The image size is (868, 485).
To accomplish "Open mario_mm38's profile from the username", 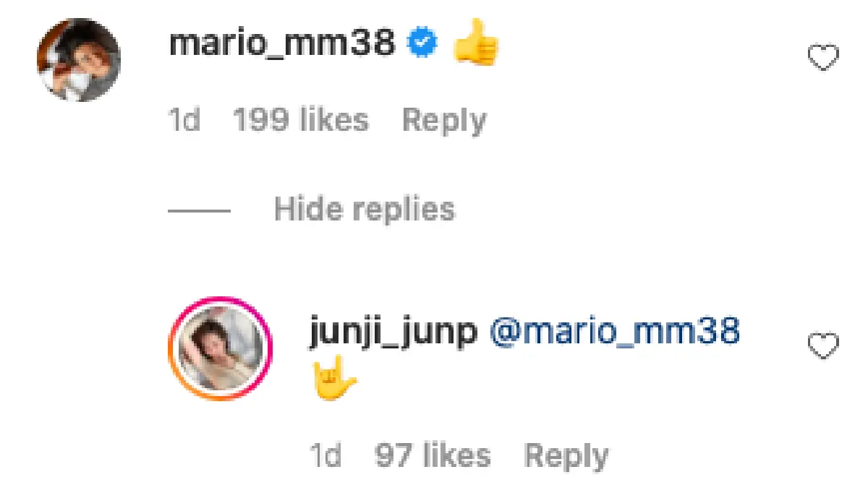I will 282,43.
